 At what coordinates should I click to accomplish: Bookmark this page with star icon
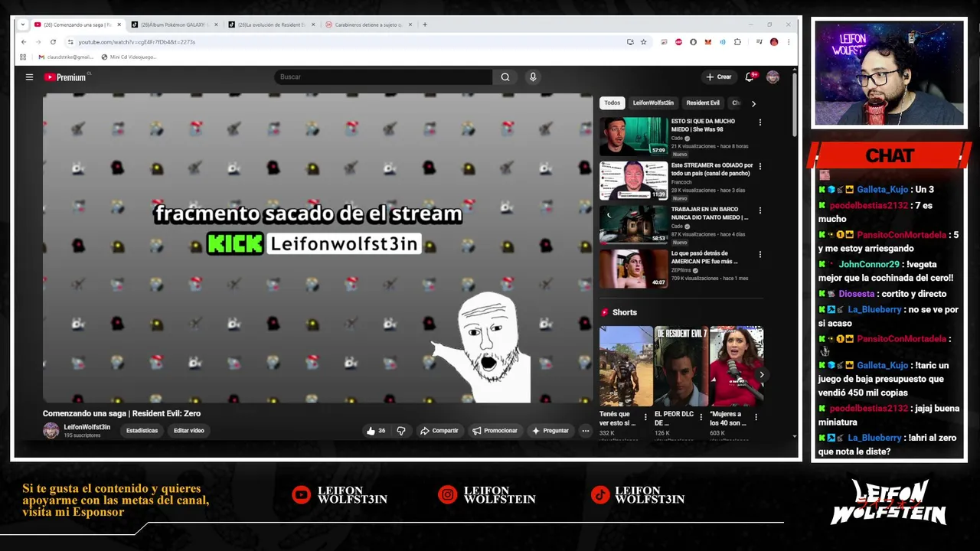tap(644, 42)
